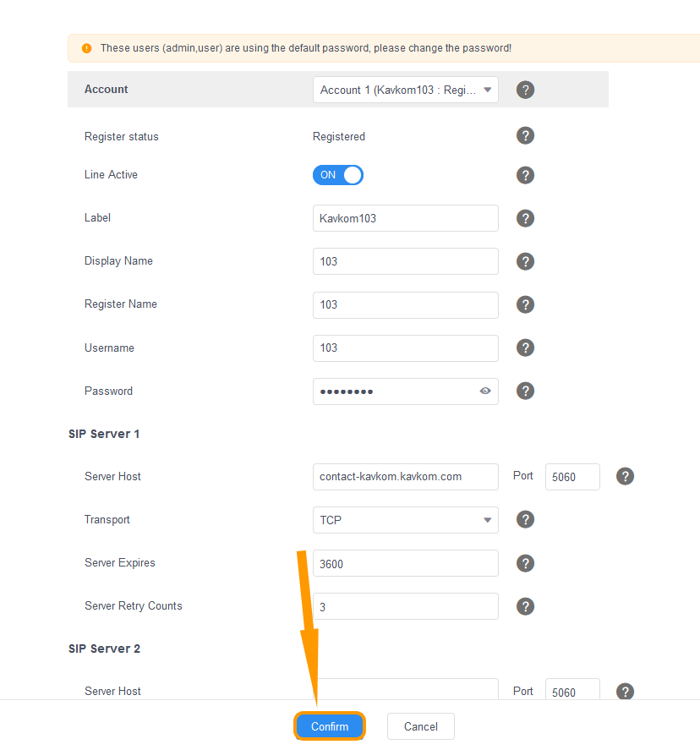Click help icon beside Display Name
The height and width of the screenshot is (750, 700).
click(x=525, y=261)
